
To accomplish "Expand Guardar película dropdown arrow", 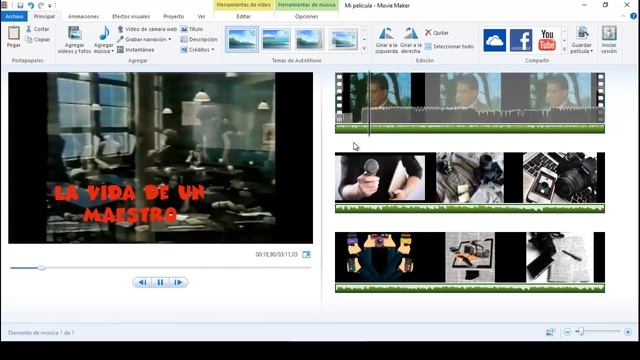I will pyautogui.click(x=591, y=51).
